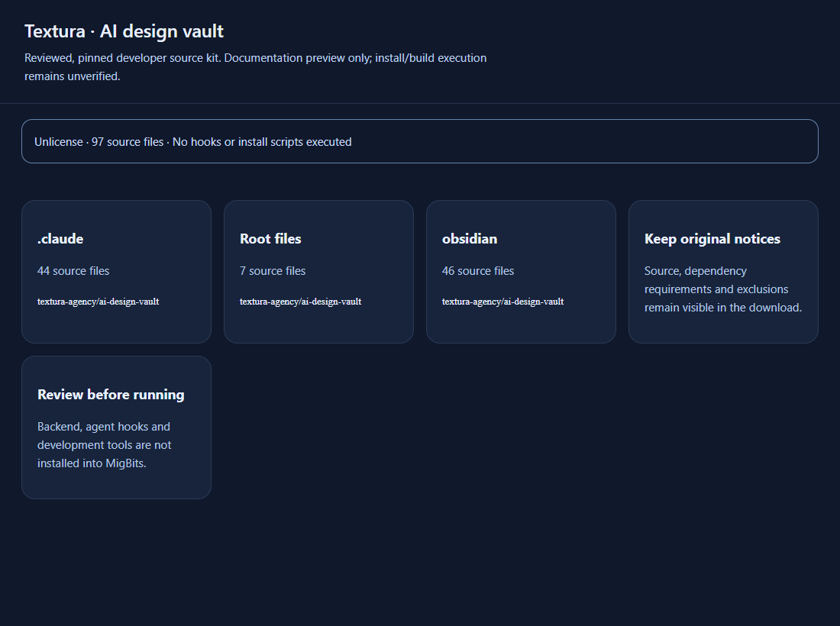The image size is (840, 626).
Task: Click repo path under Root files heading
Action: [x=301, y=302]
